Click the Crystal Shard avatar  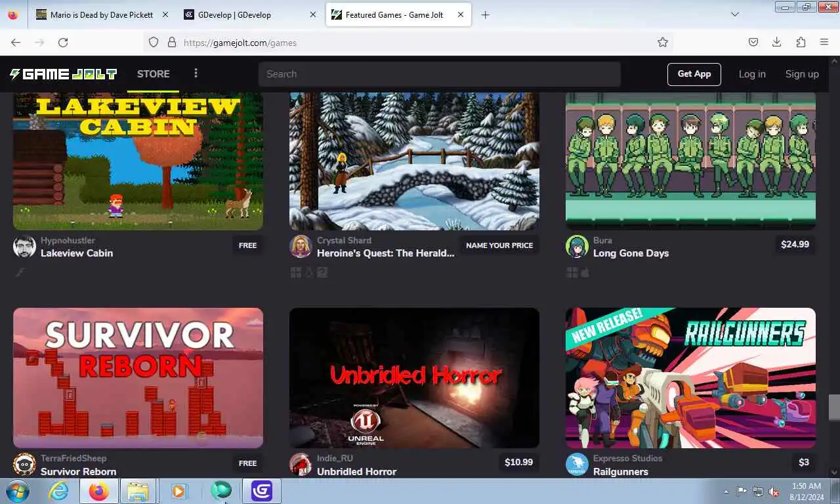(301, 247)
